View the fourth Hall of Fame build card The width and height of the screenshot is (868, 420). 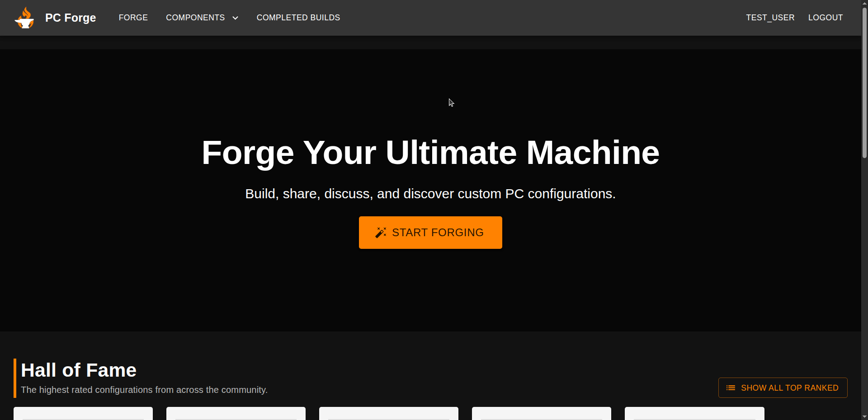pyautogui.click(x=542, y=413)
